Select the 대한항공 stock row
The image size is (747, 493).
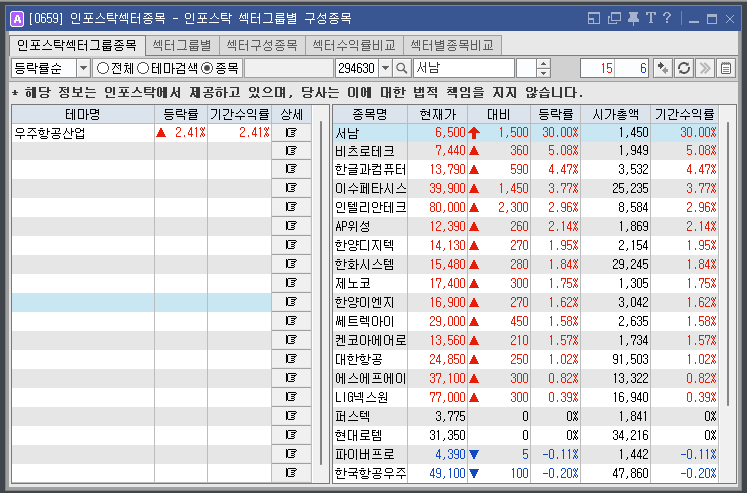525,359
